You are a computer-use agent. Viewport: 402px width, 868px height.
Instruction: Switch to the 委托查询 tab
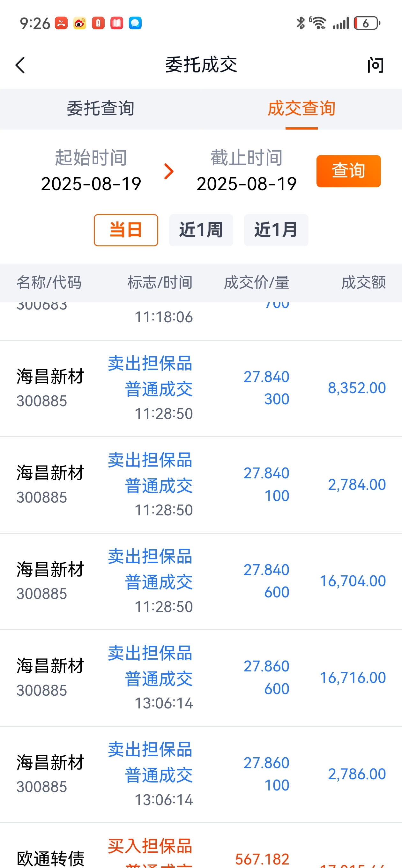100,109
